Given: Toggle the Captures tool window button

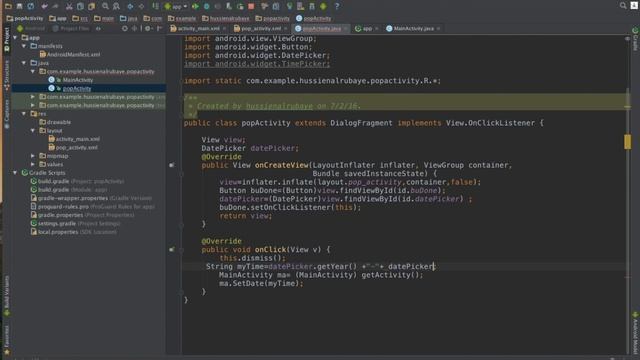Looking at the screenshot, I should coord(7,113).
